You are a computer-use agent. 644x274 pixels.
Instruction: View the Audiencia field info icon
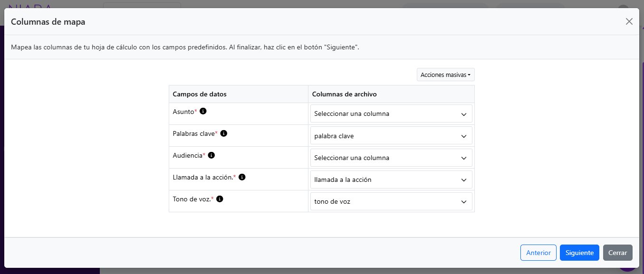pos(211,155)
